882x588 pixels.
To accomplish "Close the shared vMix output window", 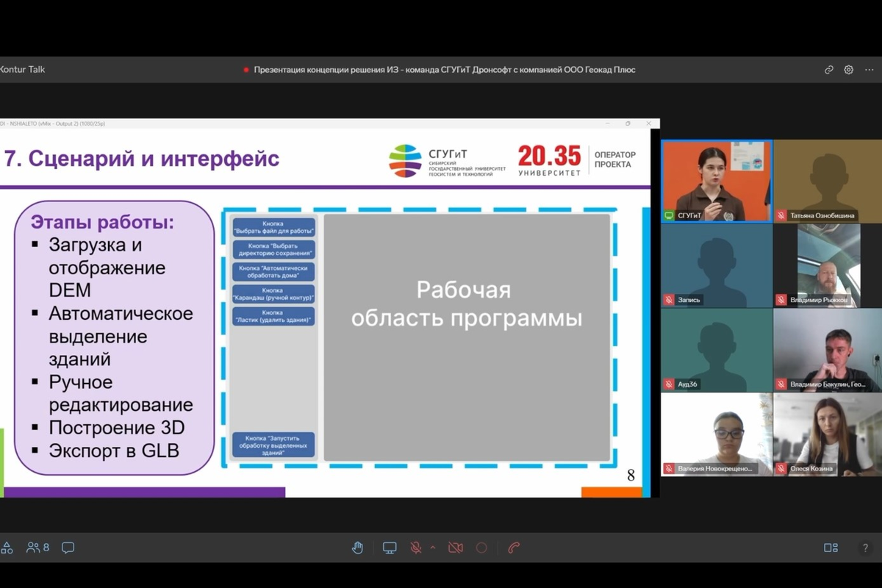I will click(x=648, y=123).
